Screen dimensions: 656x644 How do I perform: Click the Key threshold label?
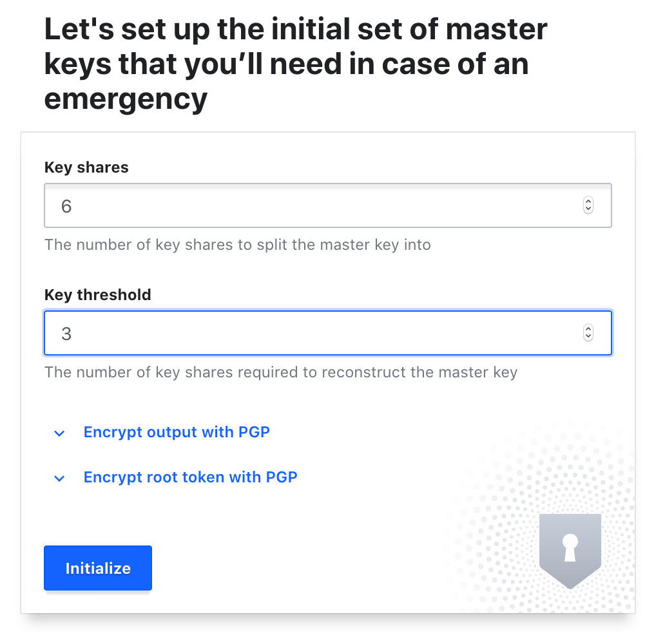[x=97, y=295]
